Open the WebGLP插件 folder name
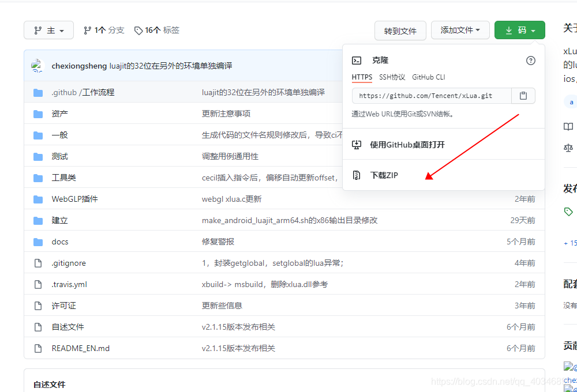Viewport: 577px width, 392px height. (74, 199)
